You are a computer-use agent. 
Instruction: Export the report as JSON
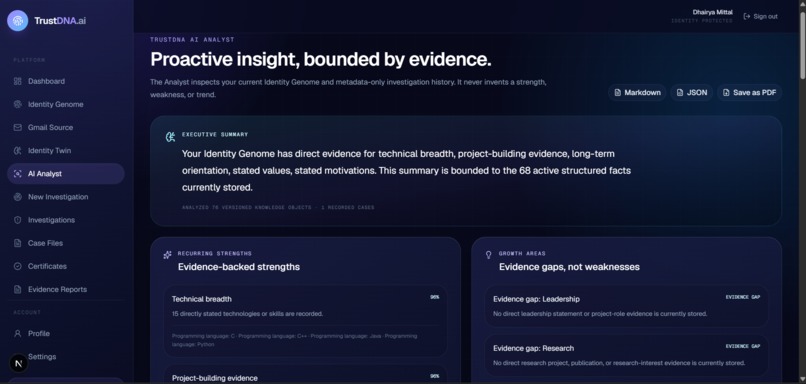click(x=691, y=93)
